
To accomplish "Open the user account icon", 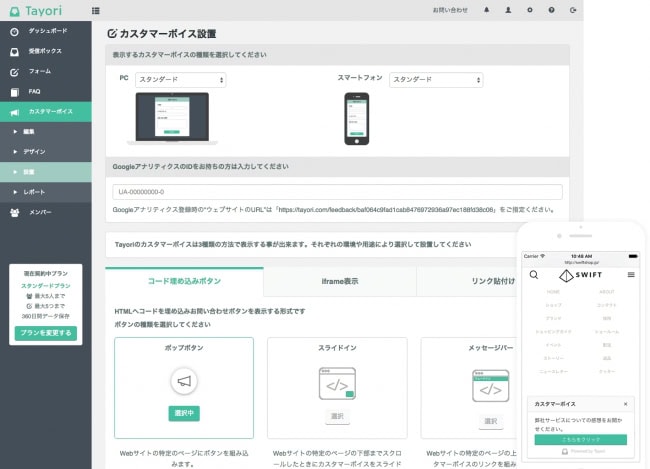I will 508,10.
